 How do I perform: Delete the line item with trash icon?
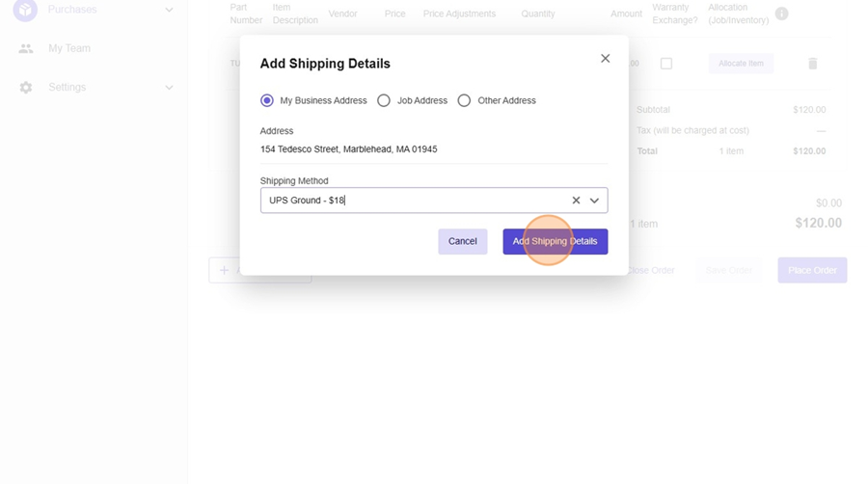[812, 64]
